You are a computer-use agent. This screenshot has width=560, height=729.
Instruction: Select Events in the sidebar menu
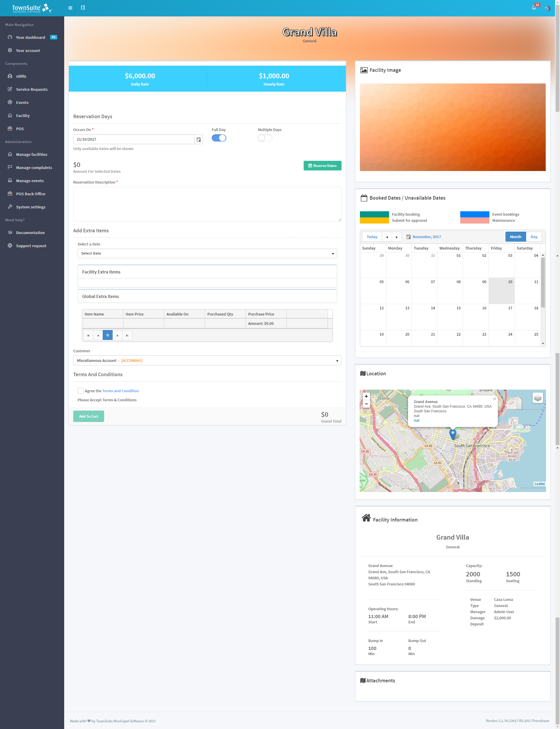[22, 102]
